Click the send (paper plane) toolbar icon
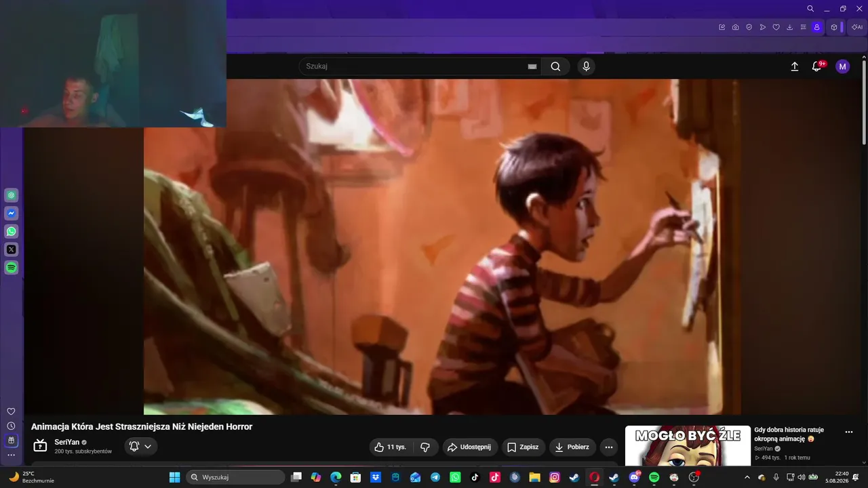The width and height of the screenshot is (868, 488). [x=763, y=27]
